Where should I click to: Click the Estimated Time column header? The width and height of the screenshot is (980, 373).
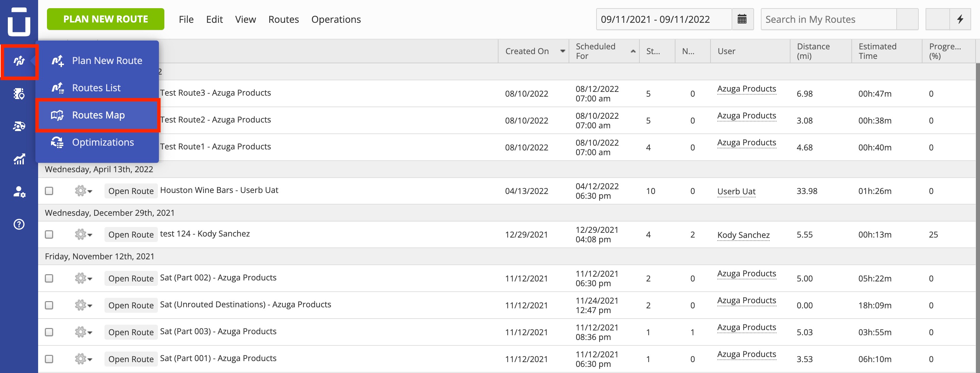point(886,51)
